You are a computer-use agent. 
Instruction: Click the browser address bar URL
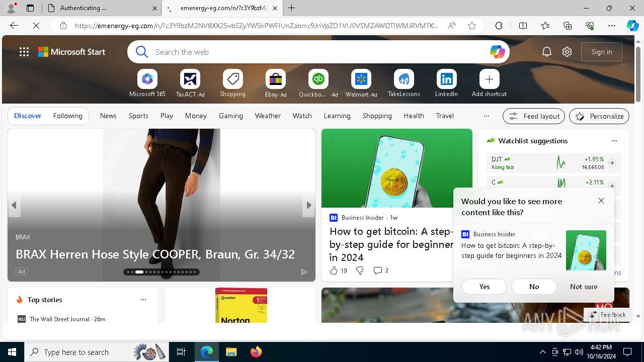coord(257,26)
